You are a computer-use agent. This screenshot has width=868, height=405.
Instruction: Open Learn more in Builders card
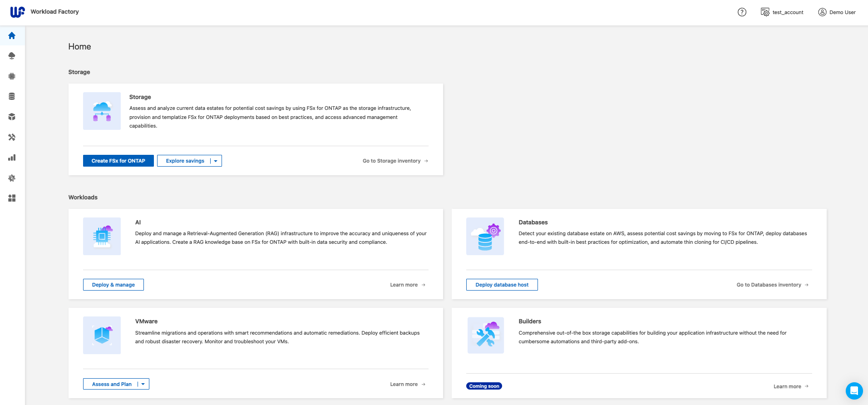coord(791,386)
